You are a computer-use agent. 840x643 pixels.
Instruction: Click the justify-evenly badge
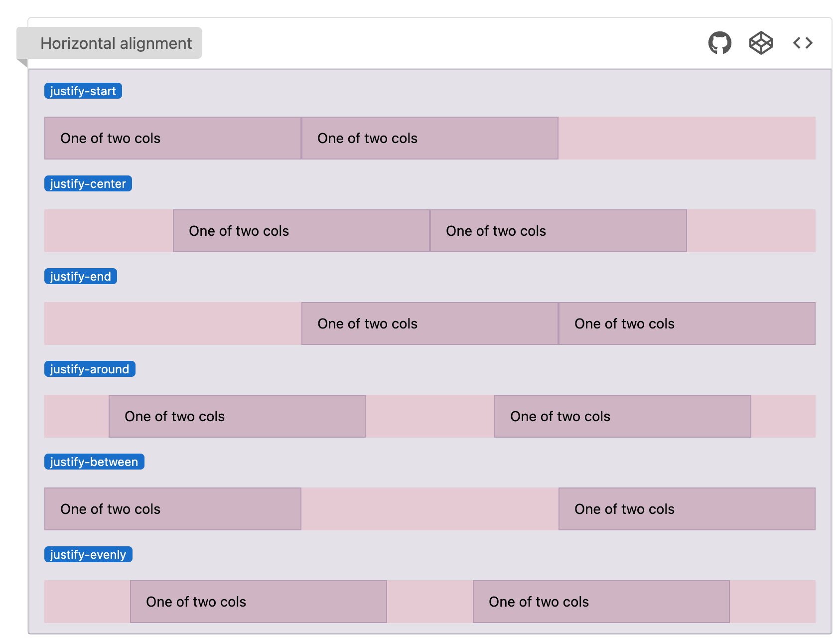88,554
